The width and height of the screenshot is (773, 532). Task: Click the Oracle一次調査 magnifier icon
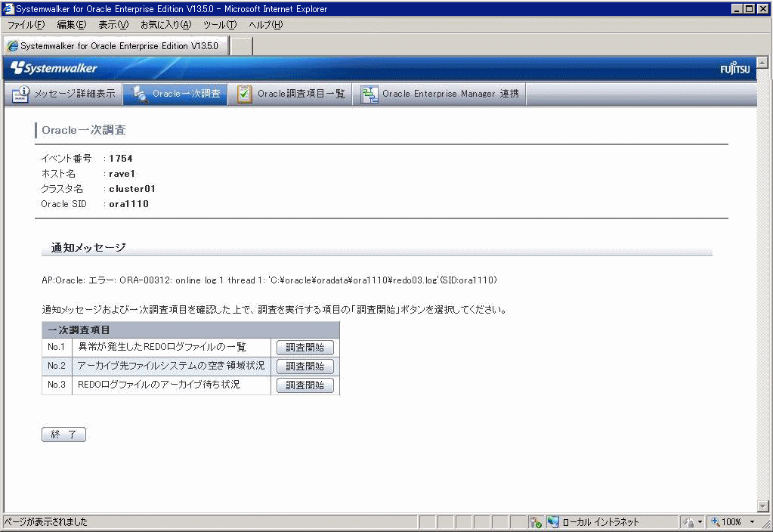click(x=140, y=94)
